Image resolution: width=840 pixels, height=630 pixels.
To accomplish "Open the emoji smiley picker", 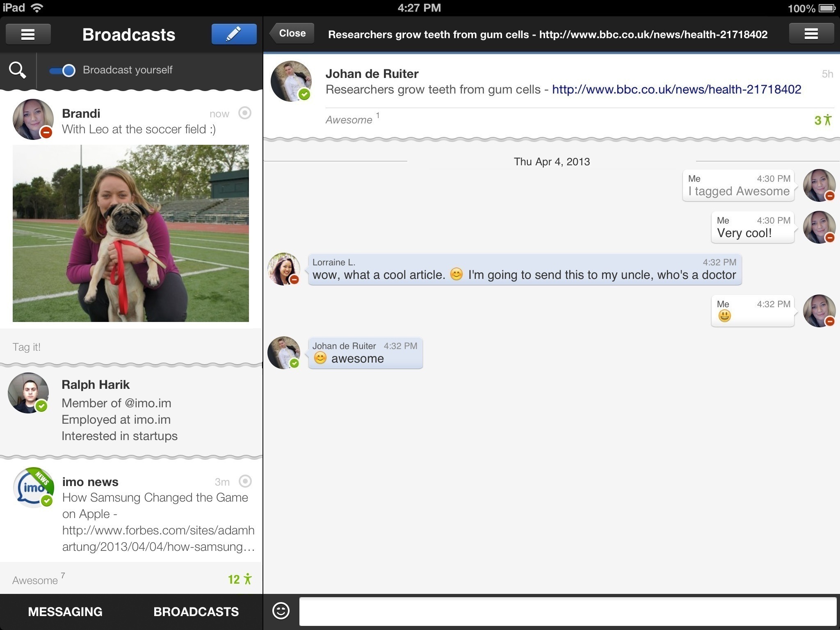I will coord(281,611).
